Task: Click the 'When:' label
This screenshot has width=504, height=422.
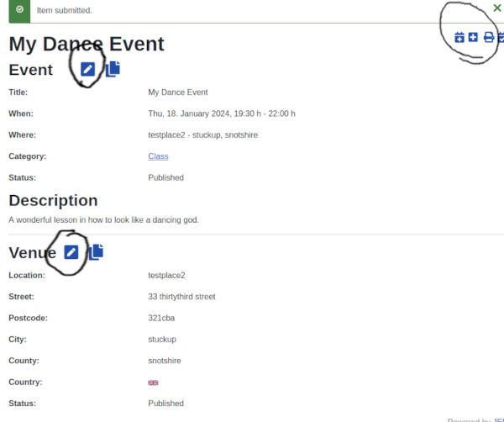Action: coord(21,113)
